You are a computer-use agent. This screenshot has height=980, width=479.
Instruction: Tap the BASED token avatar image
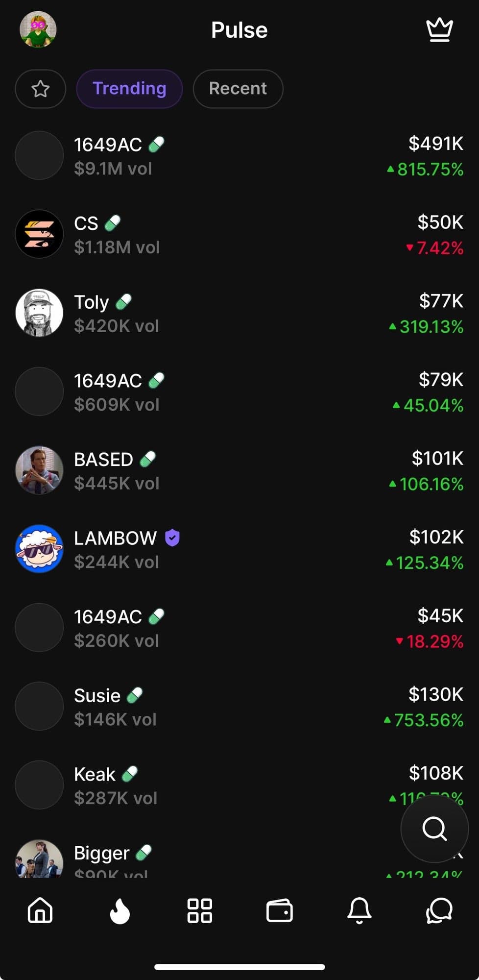pos(39,470)
